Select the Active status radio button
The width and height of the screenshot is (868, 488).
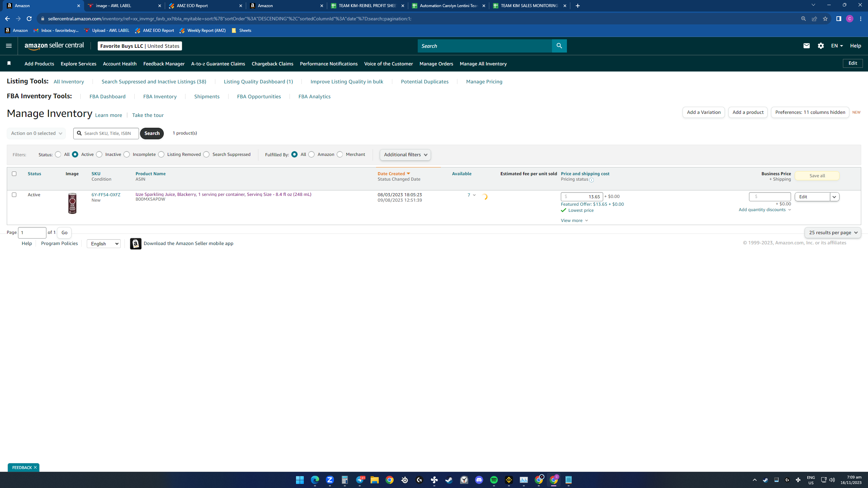(75, 155)
